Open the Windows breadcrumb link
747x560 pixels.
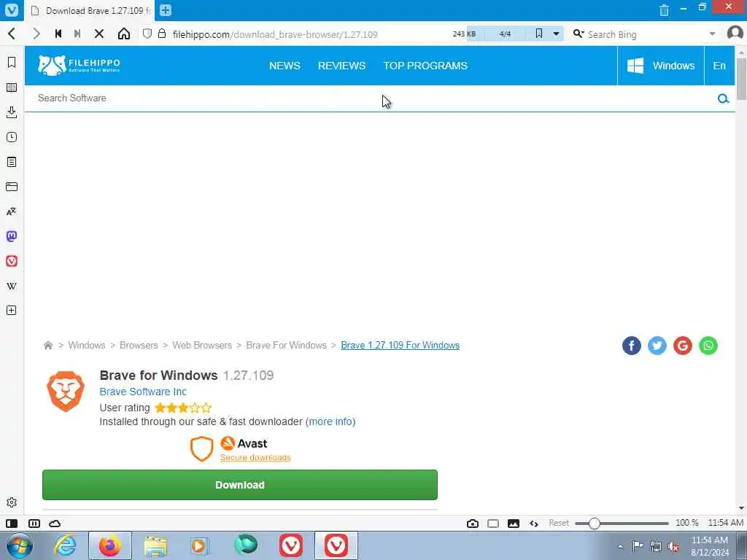point(87,345)
